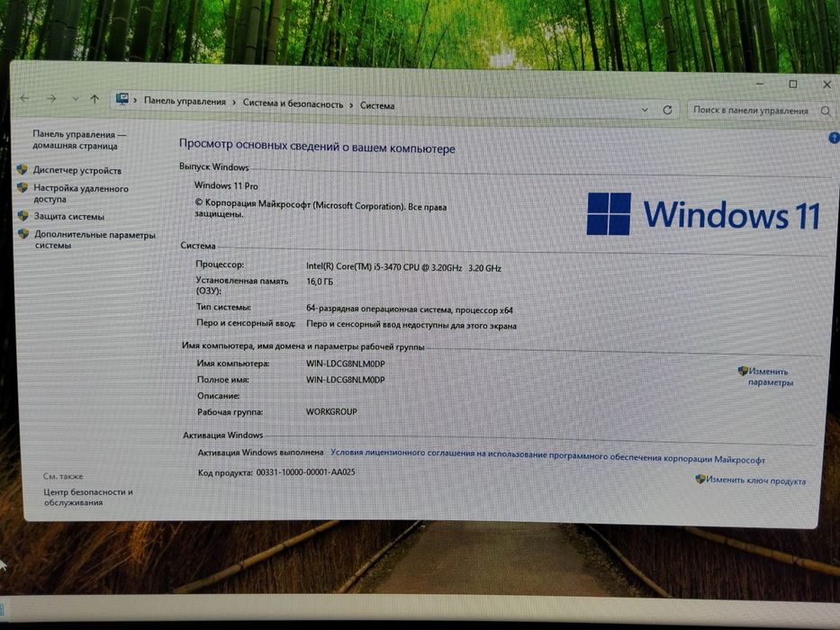Go up one level with up arrow
The image size is (840, 630).
coord(95,99)
